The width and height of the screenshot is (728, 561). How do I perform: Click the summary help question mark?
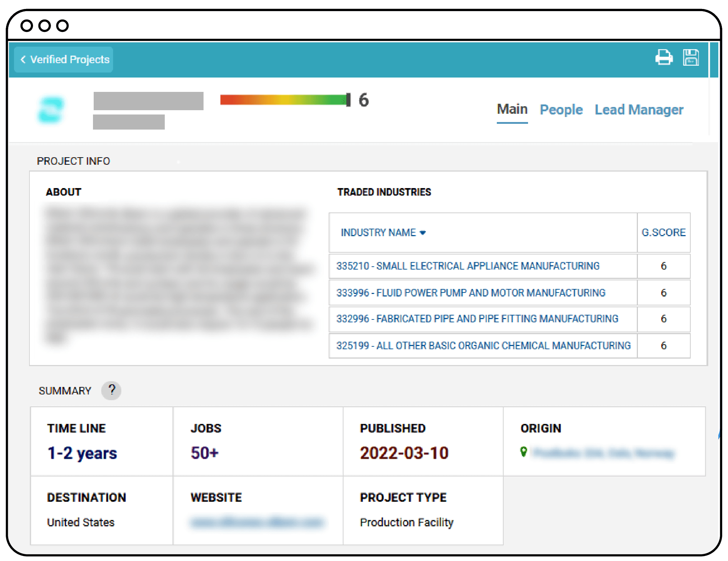point(111,390)
